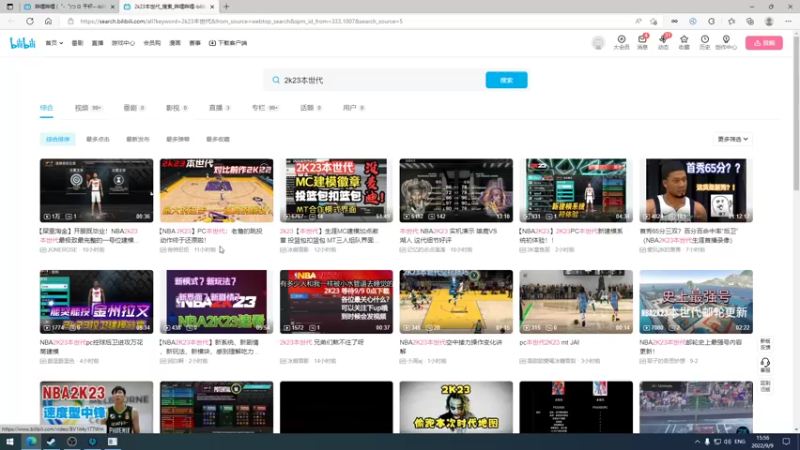Click the browser refresh icon

[30, 21]
